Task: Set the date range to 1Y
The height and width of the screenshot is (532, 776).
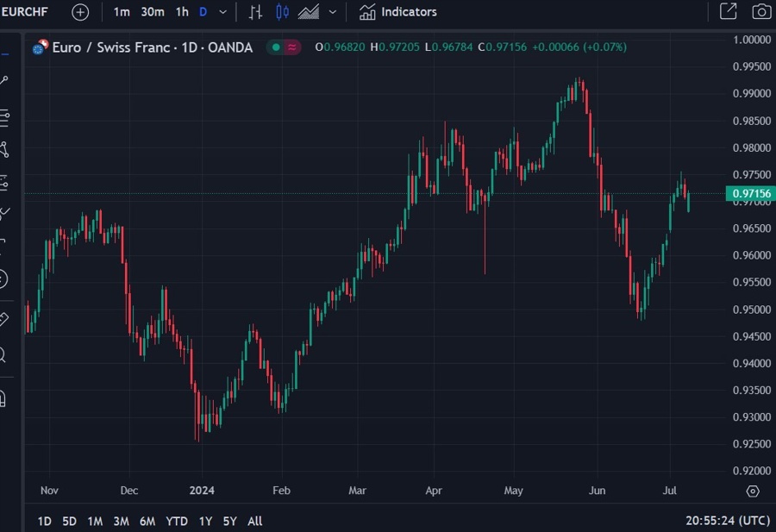Action: coord(205,521)
